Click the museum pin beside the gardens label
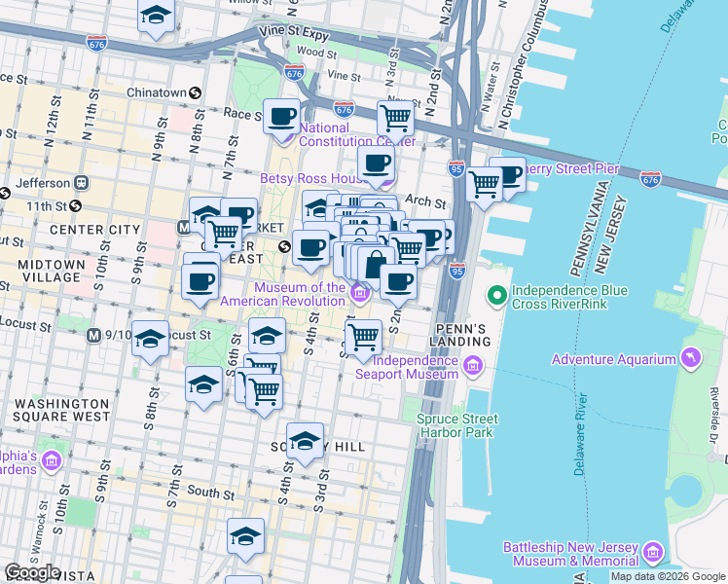 click(x=51, y=461)
